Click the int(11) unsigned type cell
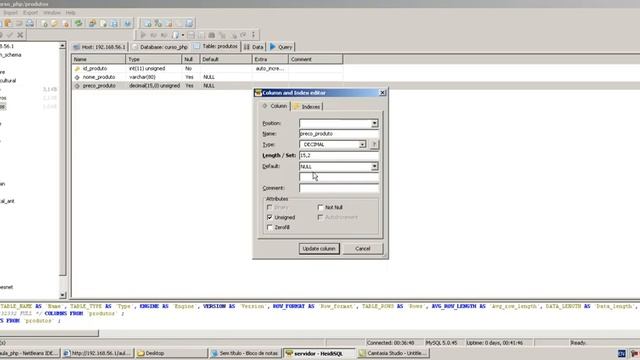This screenshot has width=640, height=360. coord(147,69)
